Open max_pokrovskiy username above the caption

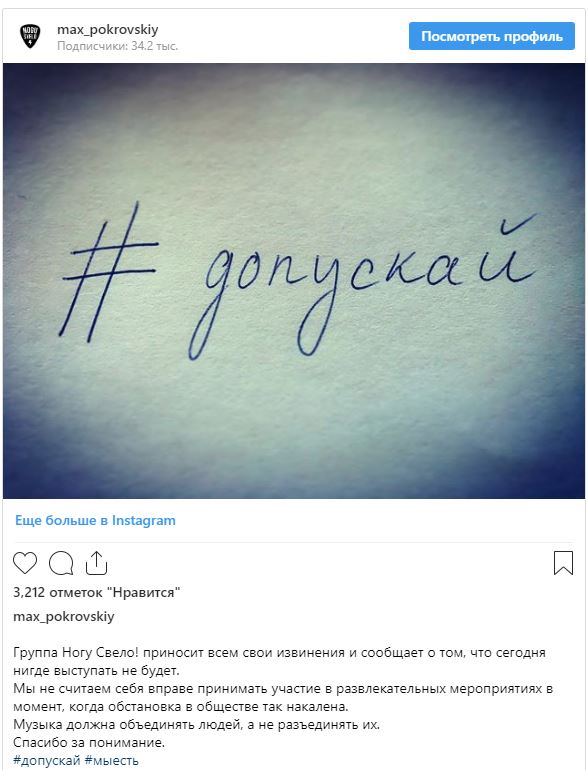tap(64, 616)
